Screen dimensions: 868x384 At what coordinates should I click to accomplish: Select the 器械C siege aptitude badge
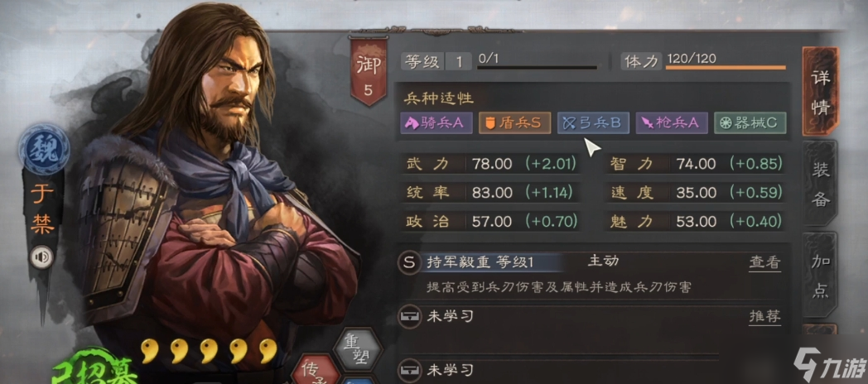tap(750, 122)
